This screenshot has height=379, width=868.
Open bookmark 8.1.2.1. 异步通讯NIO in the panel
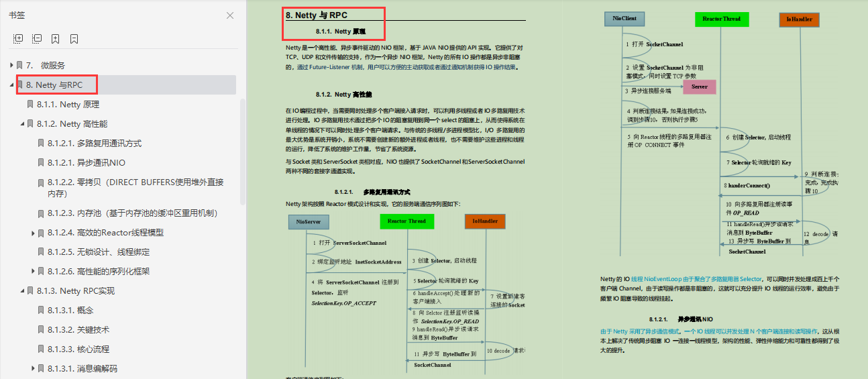[x=87, y=162]
